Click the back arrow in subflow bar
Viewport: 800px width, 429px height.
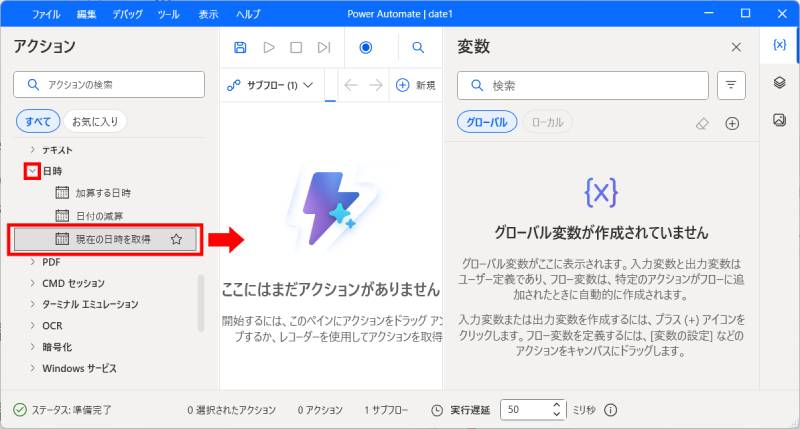(x=351, y=85)
